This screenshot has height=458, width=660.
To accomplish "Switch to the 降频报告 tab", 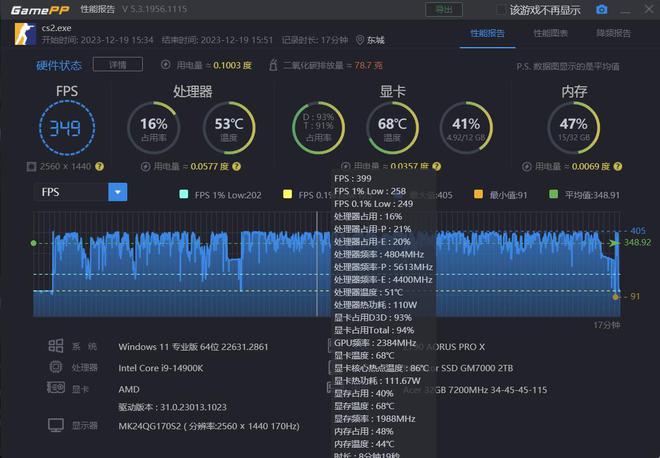I will [x=613, y=33].
